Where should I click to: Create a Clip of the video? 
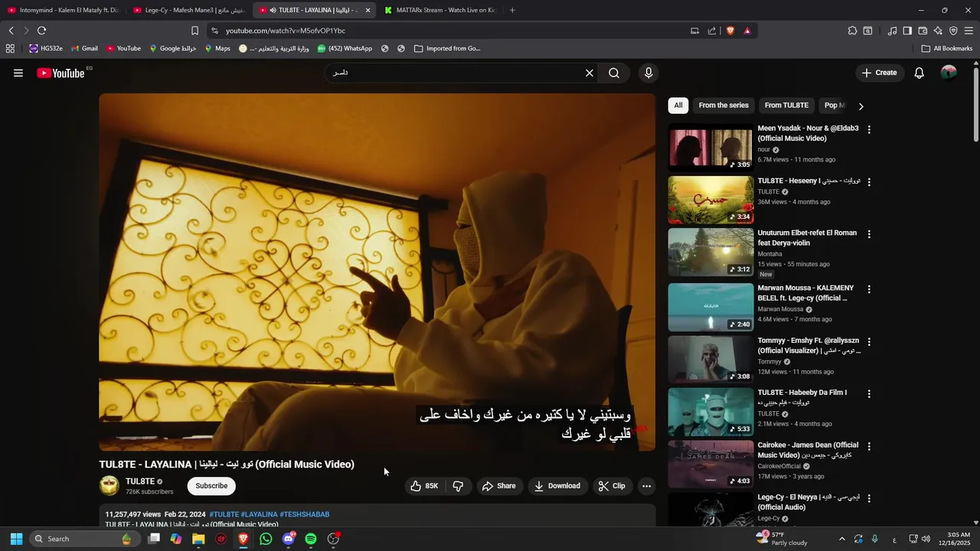(612, 486)
